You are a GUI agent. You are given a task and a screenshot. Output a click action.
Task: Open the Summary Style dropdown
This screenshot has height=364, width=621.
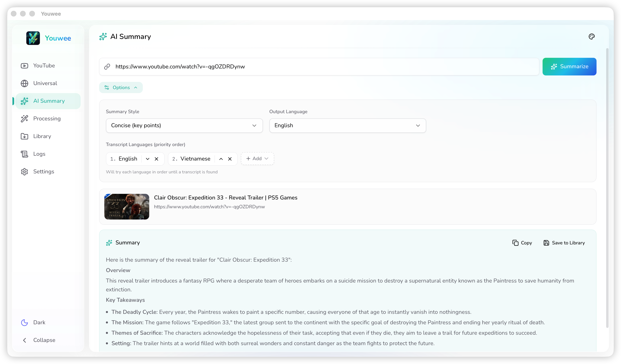tap(184, 125)
